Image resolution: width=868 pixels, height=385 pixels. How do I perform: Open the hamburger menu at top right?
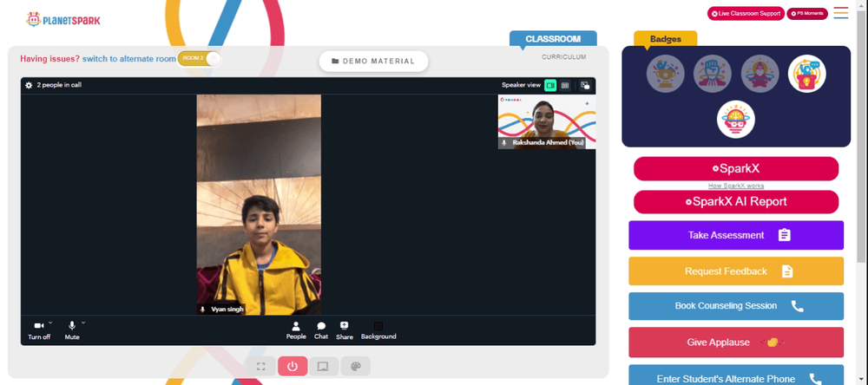coord(841,13)
